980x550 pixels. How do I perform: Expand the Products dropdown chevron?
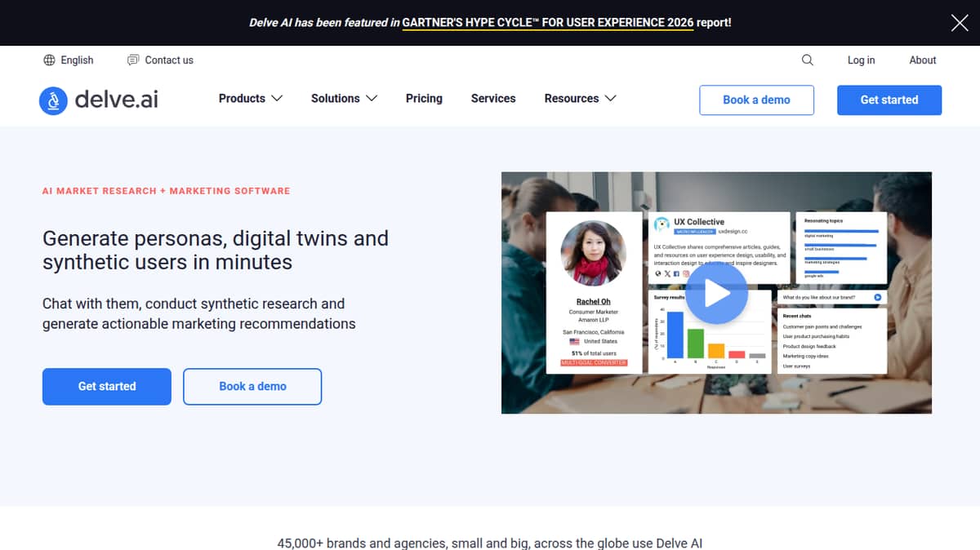277,99
